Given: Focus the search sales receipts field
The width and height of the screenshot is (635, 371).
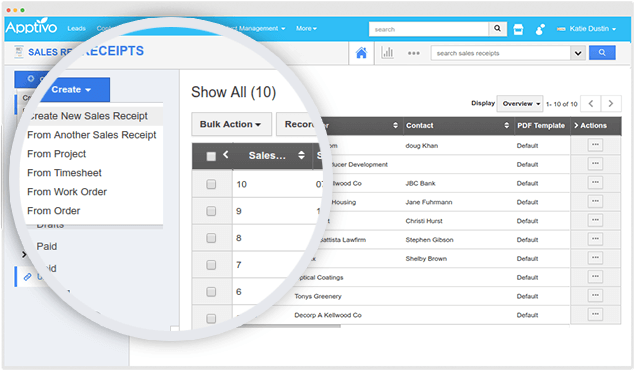Looking at the screenshot, I should pyautogui.click(x=501, y=53).
